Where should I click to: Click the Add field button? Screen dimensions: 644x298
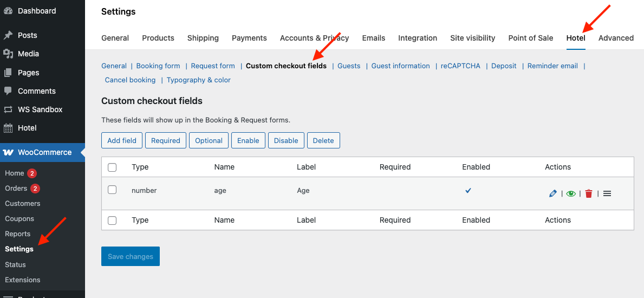[122, 140]
